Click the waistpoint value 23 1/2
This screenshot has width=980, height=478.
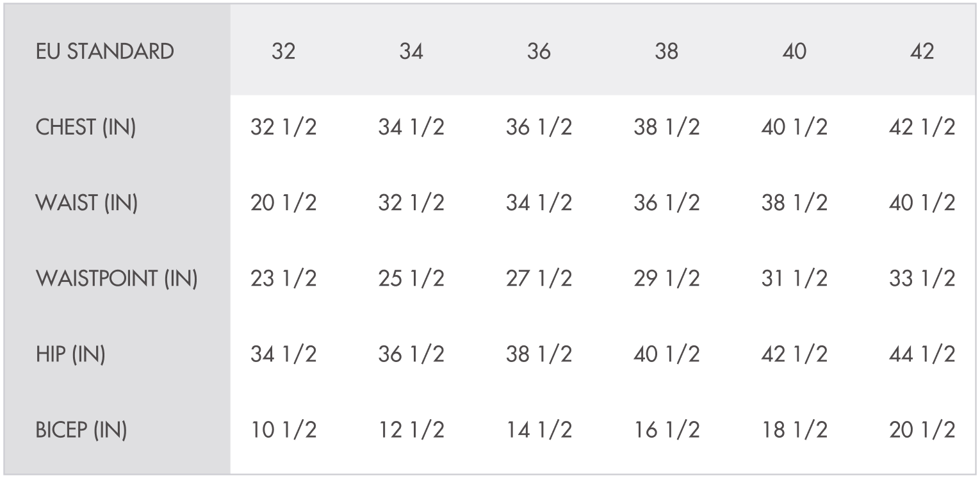283,279
